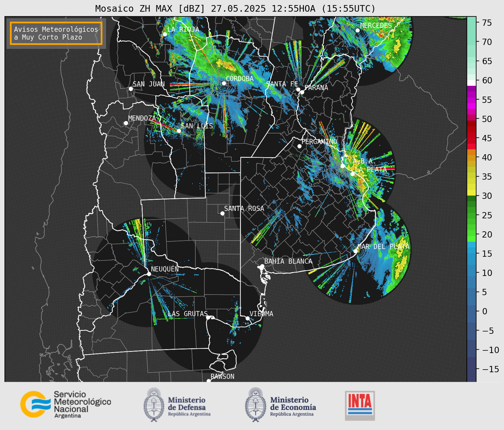
Task: Select the Viedma city marker
Action: [x=248, y=318]
